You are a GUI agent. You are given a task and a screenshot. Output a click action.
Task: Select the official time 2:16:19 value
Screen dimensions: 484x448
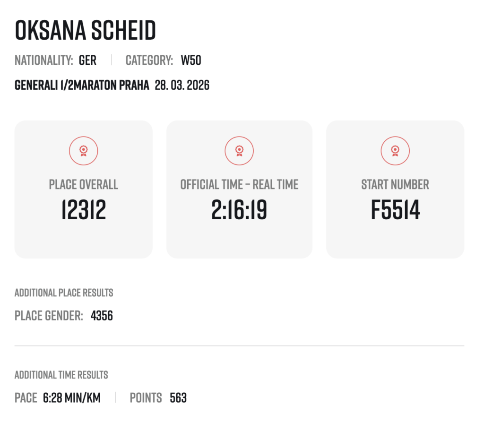coord(239,210)
